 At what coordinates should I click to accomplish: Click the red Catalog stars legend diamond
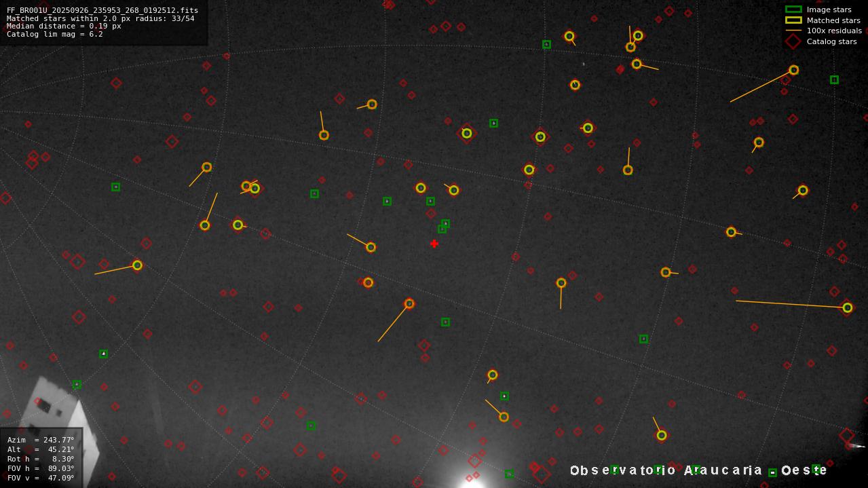pos(793,41)
